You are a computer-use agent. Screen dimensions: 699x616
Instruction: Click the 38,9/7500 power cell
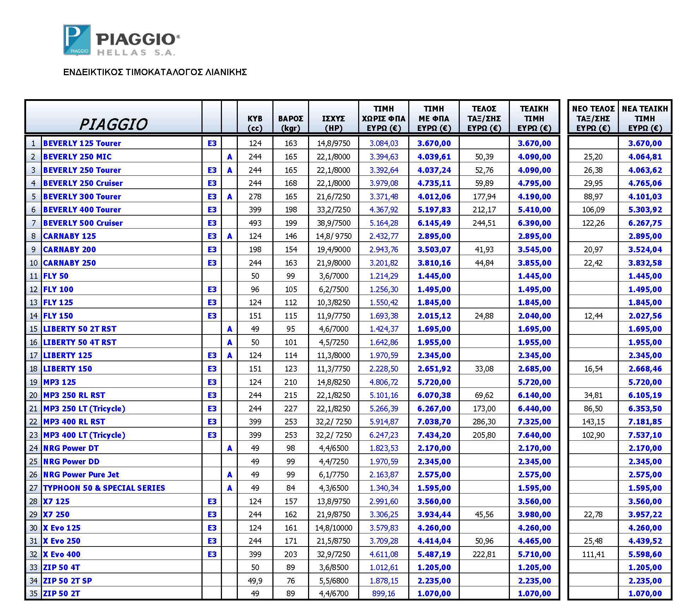[333, 223]
